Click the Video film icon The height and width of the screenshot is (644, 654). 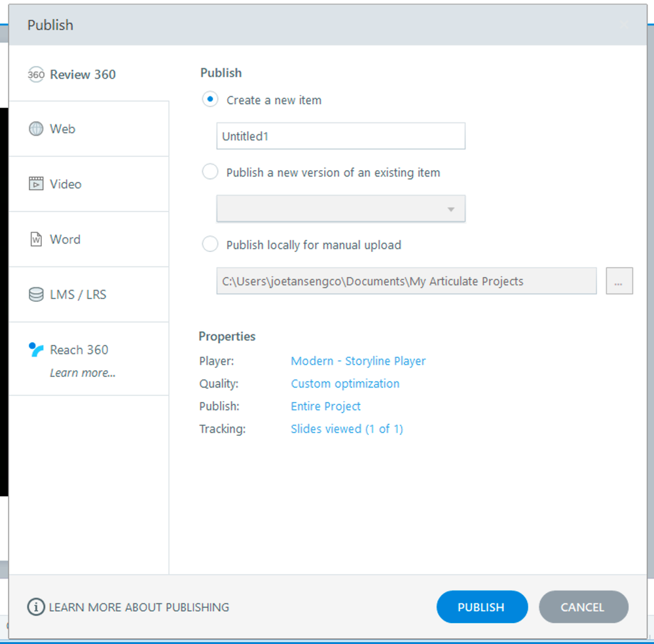point(36,184)
